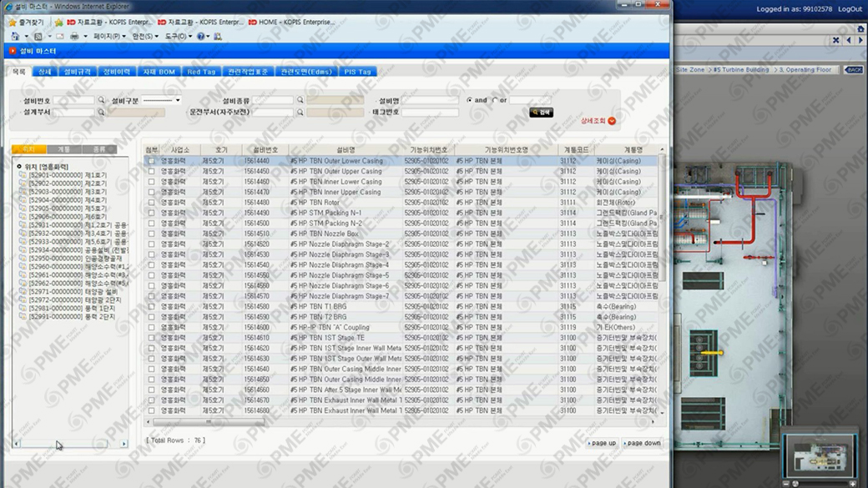Open the 관련도면(Edms) tab
Screen dimensions: 868x488
click(x=306, y=72)
